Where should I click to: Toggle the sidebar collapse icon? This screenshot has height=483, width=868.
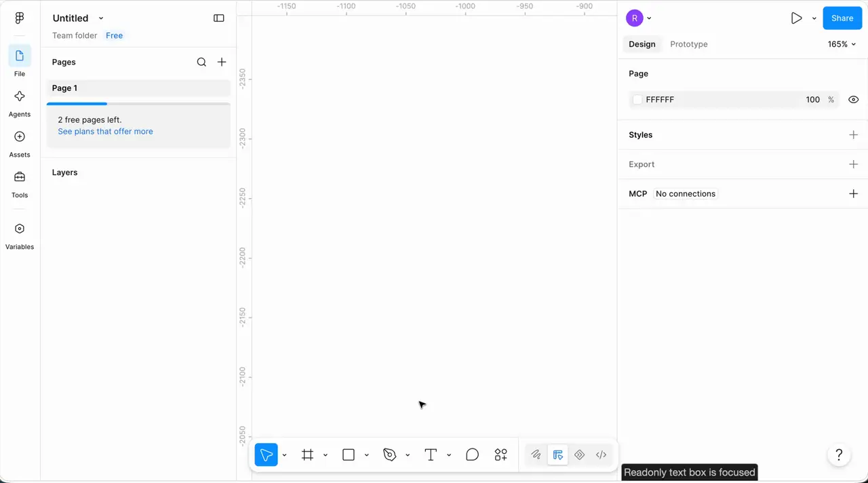coord(219,18)
